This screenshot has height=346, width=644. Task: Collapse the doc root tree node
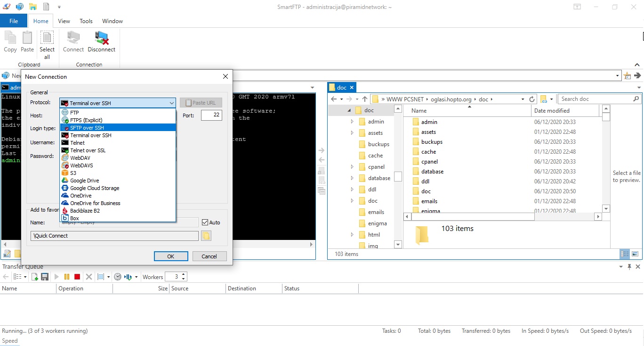(x=349, y=110)
